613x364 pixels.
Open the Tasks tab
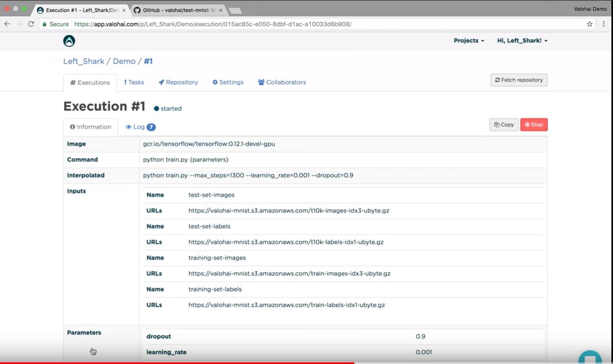coord(134,82)
